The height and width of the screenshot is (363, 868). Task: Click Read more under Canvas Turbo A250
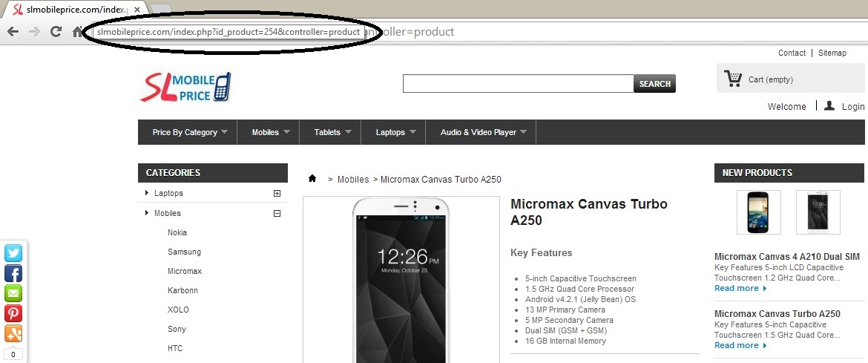click(x=740, y=345)
